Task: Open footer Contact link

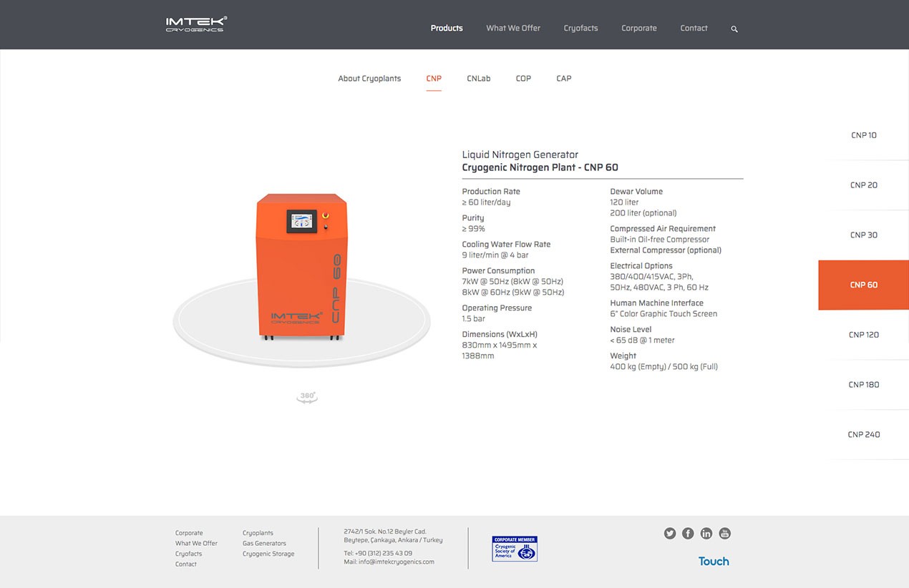Action: 186,564
